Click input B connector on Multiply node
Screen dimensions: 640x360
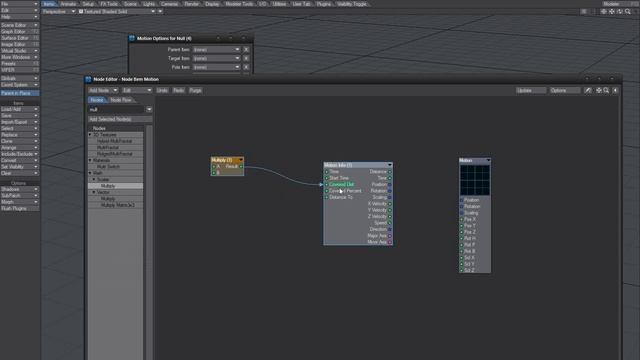coord(213,173)
